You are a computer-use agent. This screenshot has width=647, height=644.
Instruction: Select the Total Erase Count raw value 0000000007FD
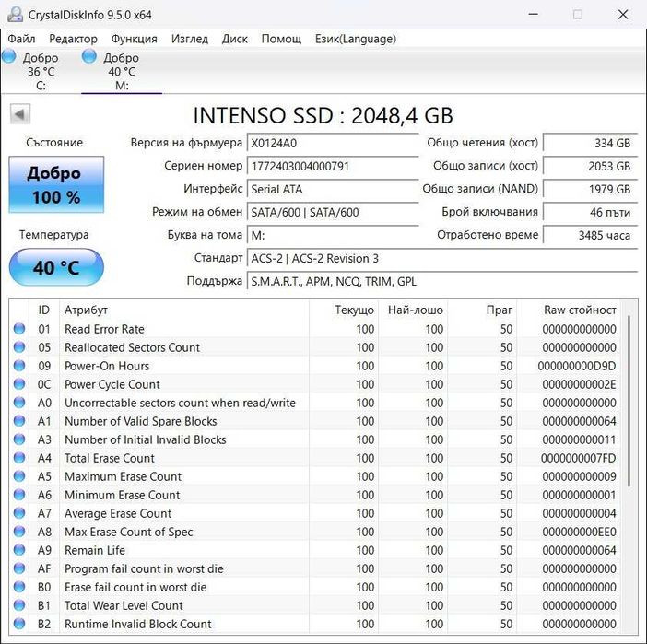point(578,458)
